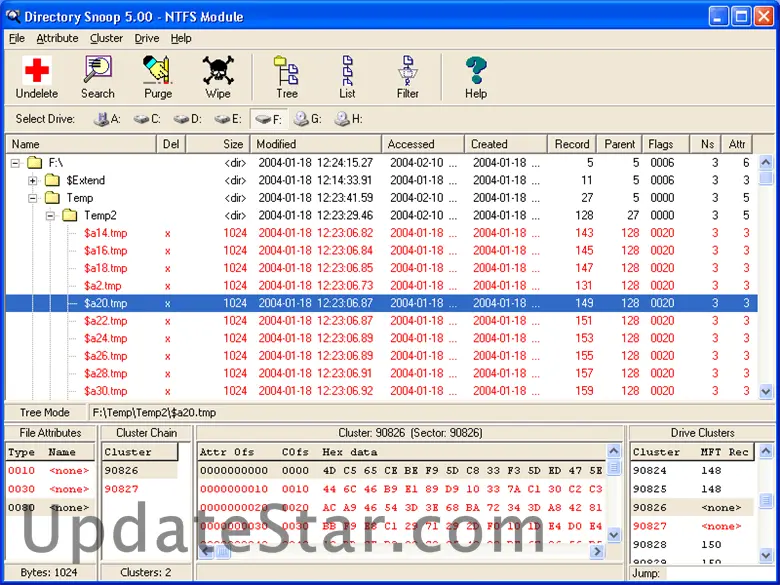The image size is (780, 585).
Task: Click the Temp2 folder icon
Action: coord(70,215)
